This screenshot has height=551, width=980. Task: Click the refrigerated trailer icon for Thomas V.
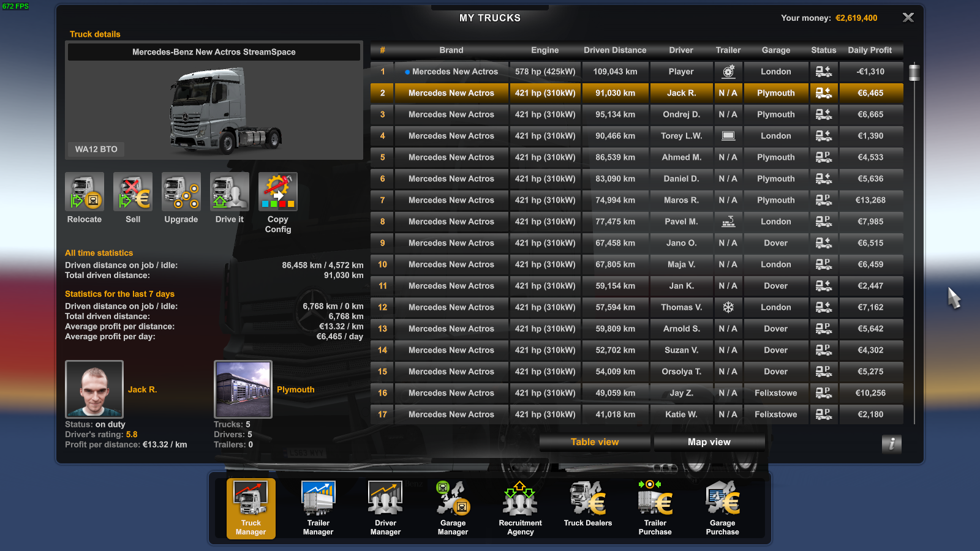point(728,307)
